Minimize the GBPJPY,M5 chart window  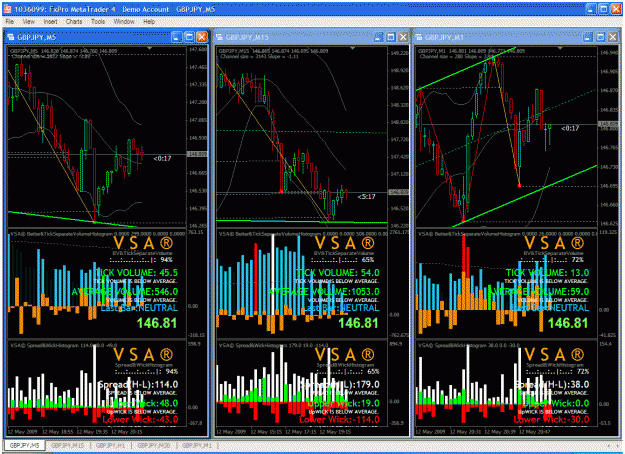(177, 37)
